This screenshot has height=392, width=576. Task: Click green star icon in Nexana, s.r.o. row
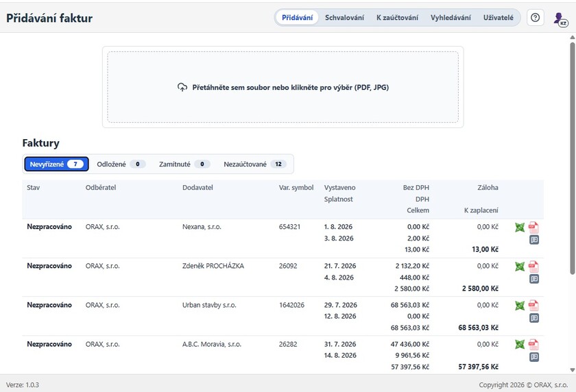(x=520, y=228)
